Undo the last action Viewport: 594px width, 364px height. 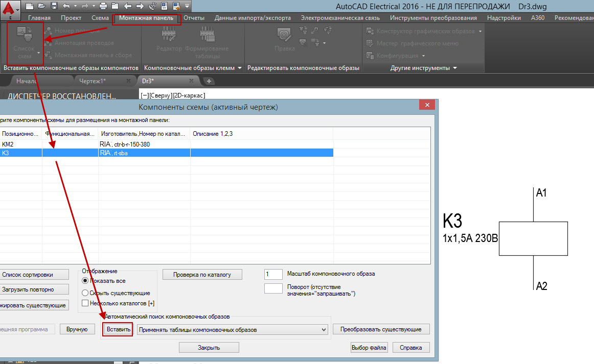(66, 6)
